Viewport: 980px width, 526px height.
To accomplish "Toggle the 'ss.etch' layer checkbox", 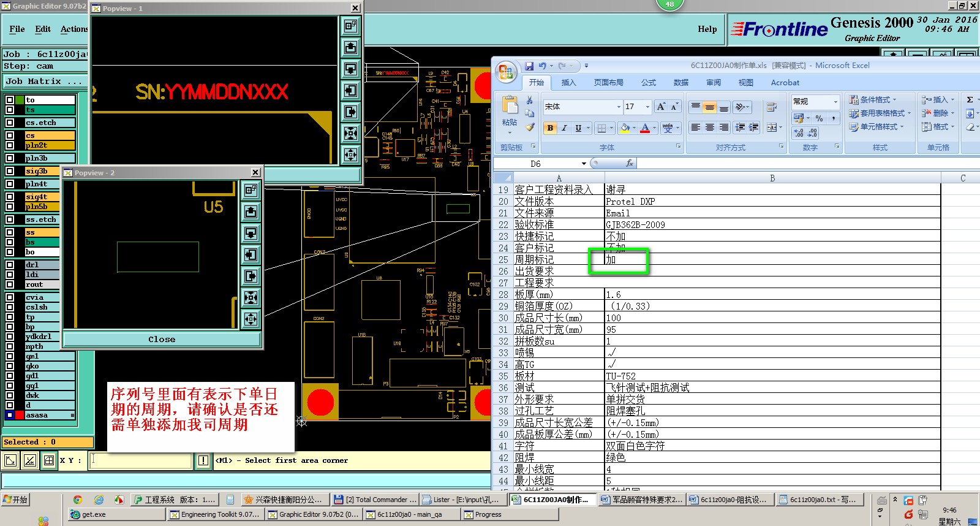I will 10,219.
